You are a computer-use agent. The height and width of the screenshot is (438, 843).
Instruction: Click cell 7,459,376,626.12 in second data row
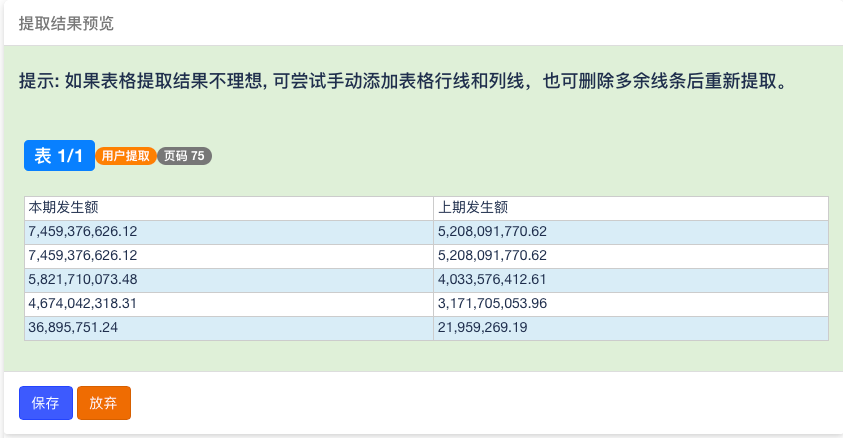coord(229,256)
